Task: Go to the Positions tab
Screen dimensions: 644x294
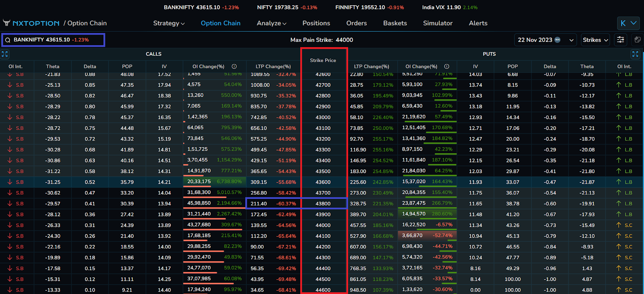Action: tap(316, 23)
